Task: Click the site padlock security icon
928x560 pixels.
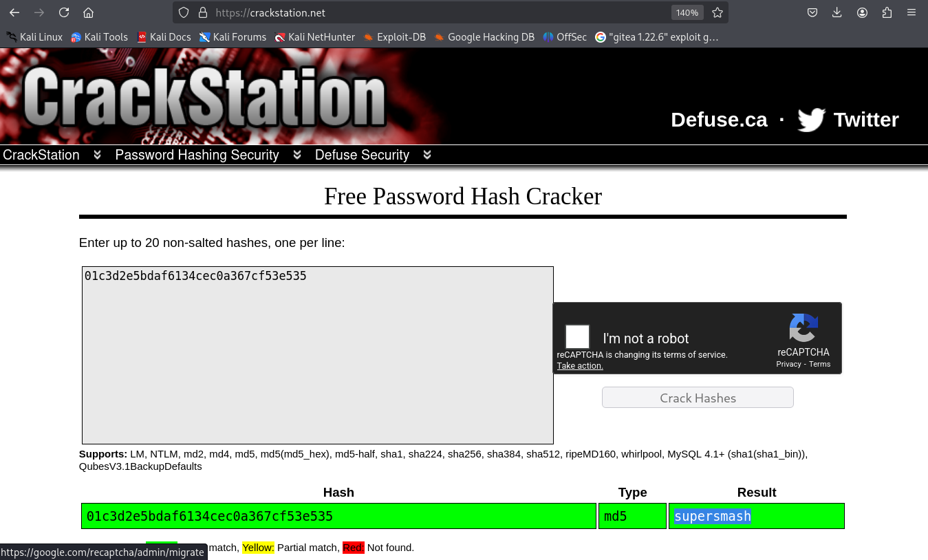Action: tap(202, 12)
